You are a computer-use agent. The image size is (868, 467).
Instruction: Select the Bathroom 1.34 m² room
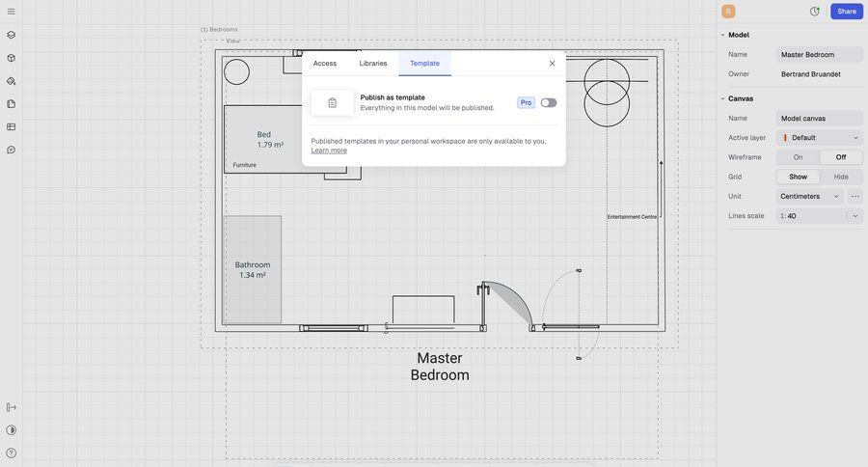coord(253,270)
